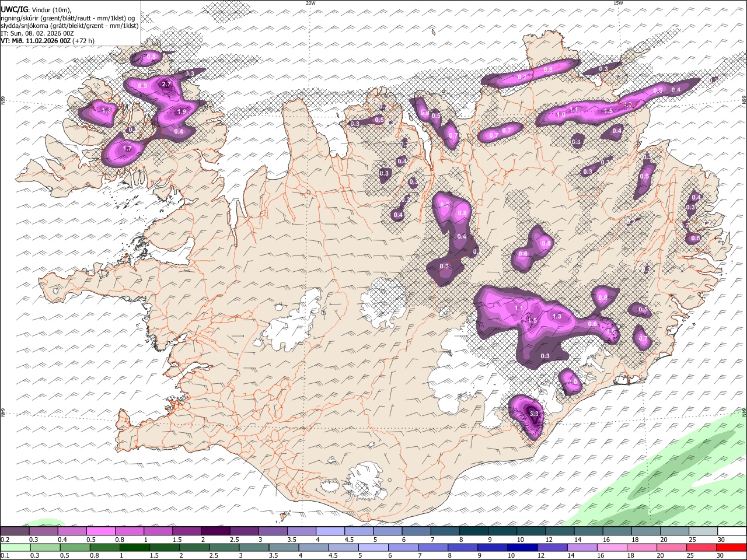
Task: Select the bright pink 0.5 swatch in snow legend
Action: 100,531
